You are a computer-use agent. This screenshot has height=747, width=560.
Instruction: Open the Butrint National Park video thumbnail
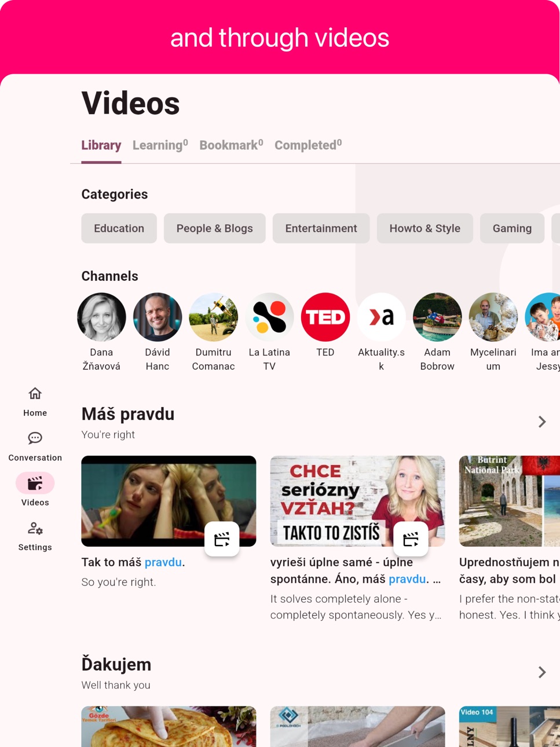click(510, 501)
